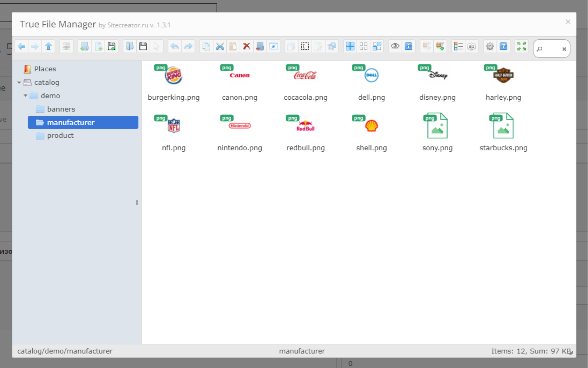Select redbull.png file thumbnail
588x368 pixels.
click(x=305, y=126)
